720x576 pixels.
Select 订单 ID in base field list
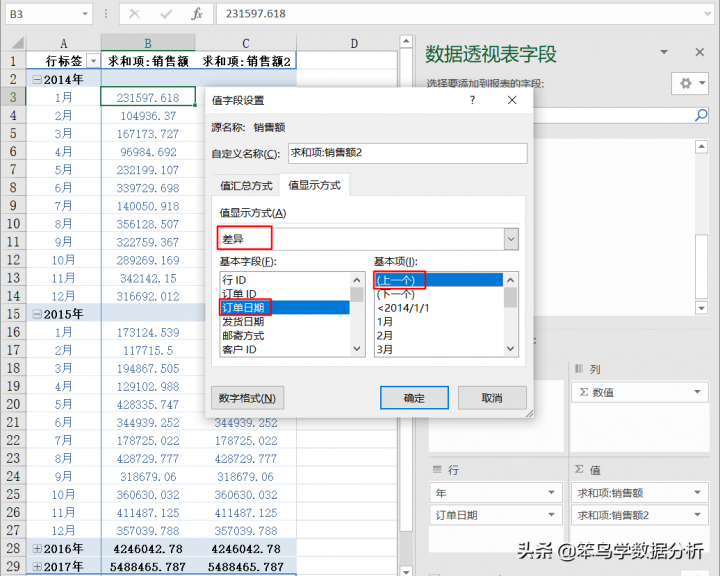[x=285, y=294]
